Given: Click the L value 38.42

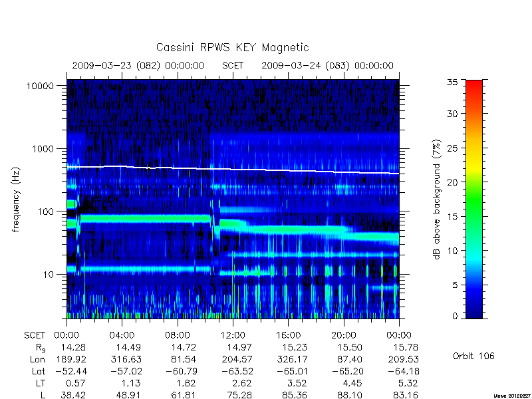Looking at the screenshot, I should click(x=73, y=395).
